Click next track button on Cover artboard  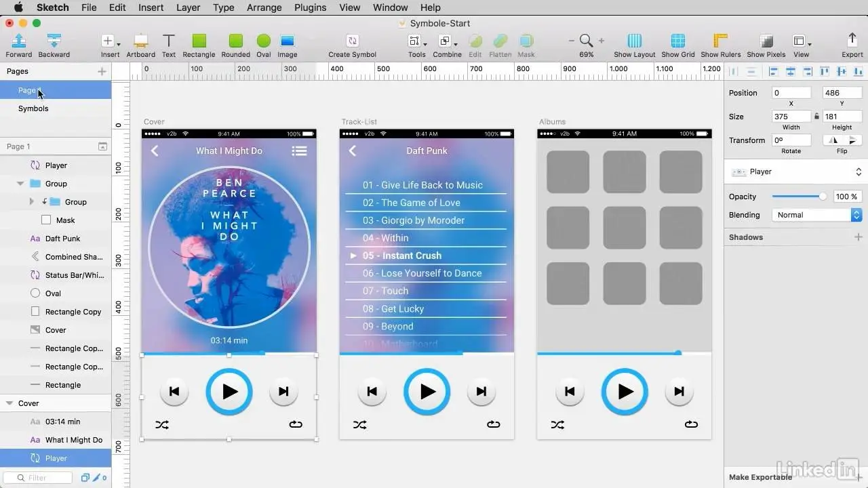point(283,391)
